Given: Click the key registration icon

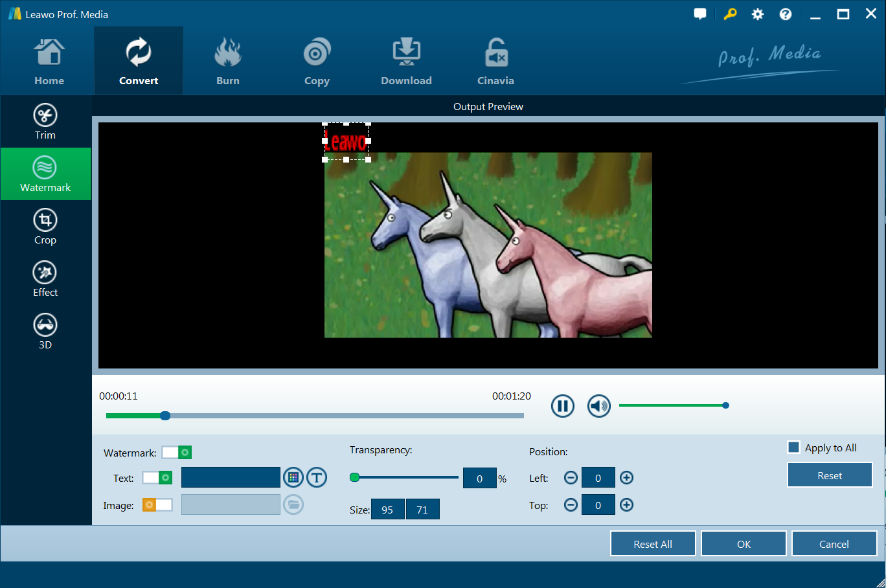Looking at the screenshot, I should click(x=730, y=14).
